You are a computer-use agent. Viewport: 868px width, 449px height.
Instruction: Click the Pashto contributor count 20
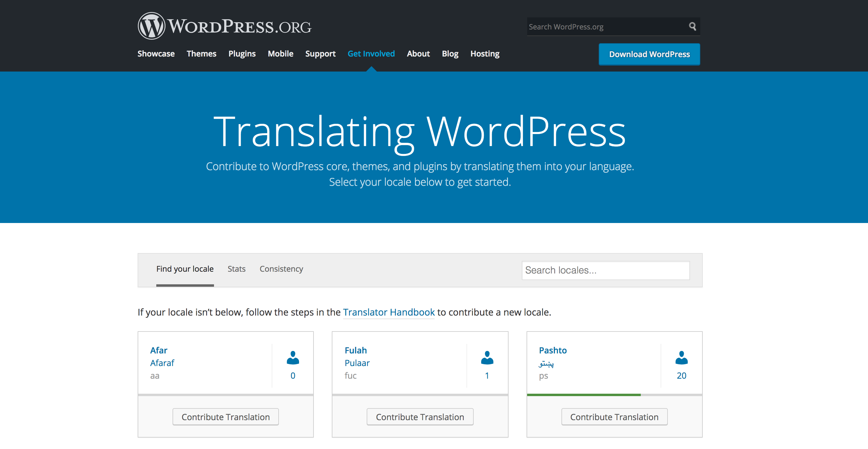[681, 376]
